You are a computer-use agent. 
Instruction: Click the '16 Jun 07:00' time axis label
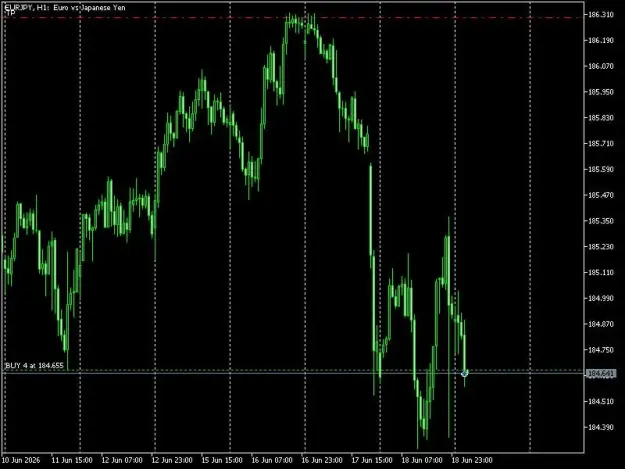click(x=272, y=460)
